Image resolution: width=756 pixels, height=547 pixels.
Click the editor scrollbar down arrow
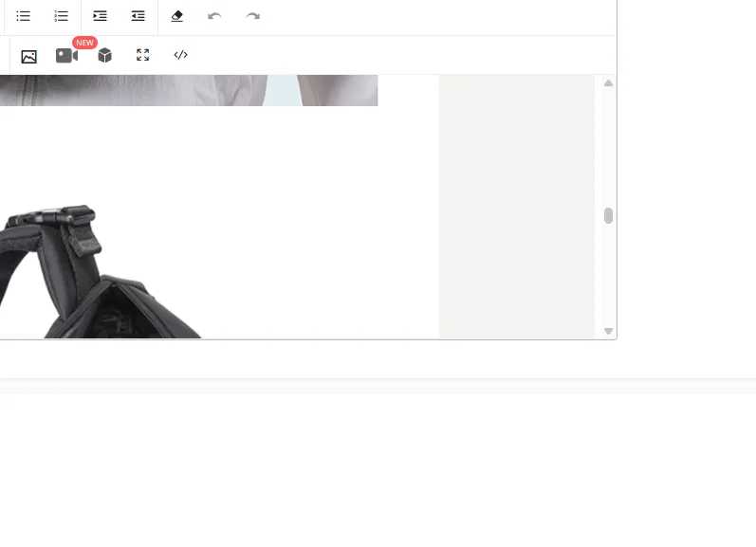point(608,331)
